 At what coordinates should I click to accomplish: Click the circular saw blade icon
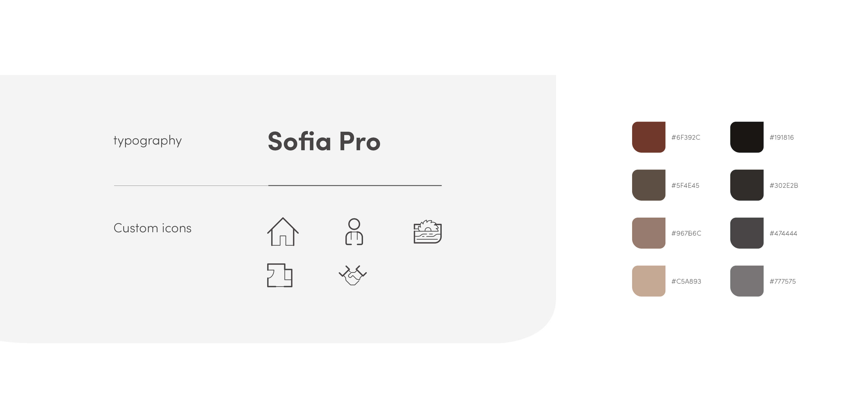tap(427, 231)
